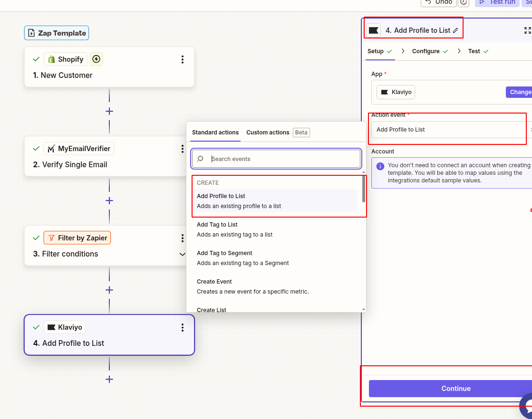
Task: Click the redo icon next to Undo
Action: pos(463,3)
